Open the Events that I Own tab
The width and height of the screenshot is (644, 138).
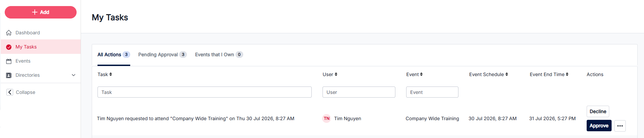point(219,55)
